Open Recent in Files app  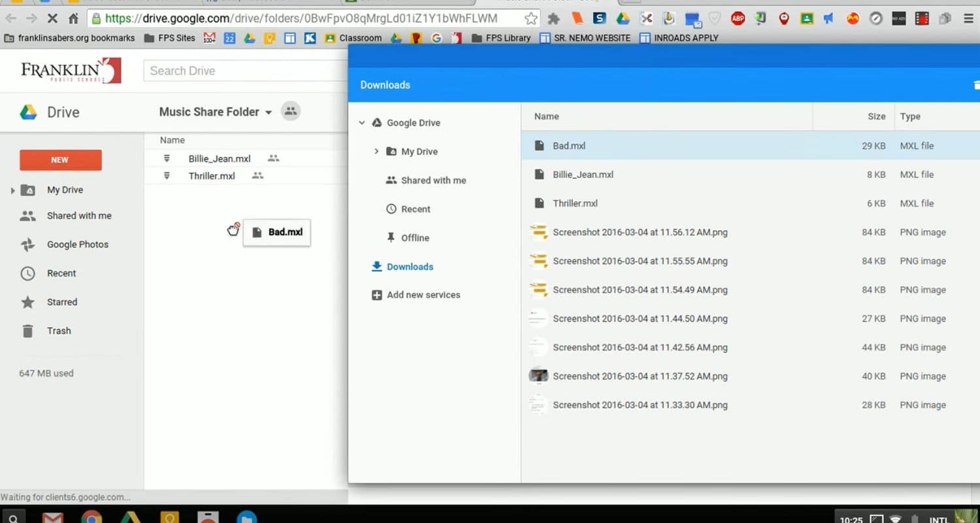coord(416,209)
